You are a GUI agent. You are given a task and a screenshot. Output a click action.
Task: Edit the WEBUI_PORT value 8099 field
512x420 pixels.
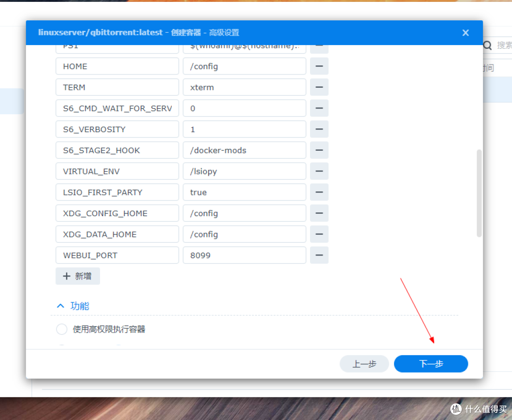coord(244,255)
